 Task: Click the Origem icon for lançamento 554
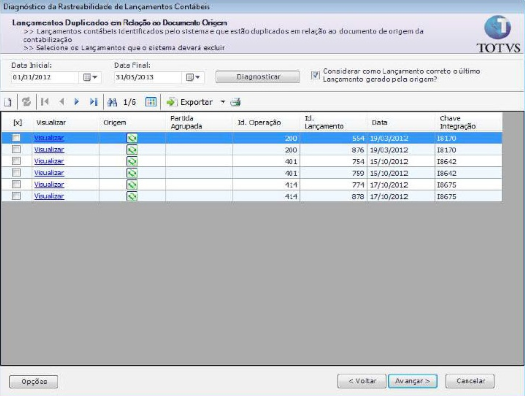point(132,138)
